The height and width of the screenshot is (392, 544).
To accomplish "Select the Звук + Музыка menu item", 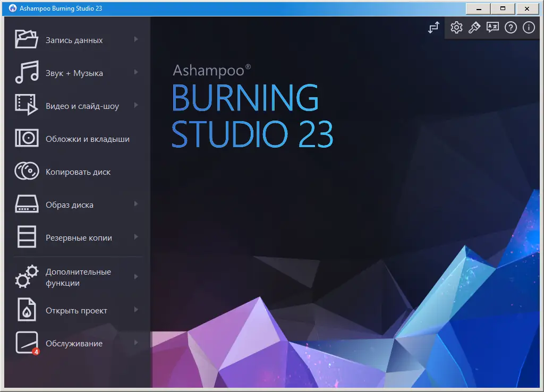I will tap(77, 72).
